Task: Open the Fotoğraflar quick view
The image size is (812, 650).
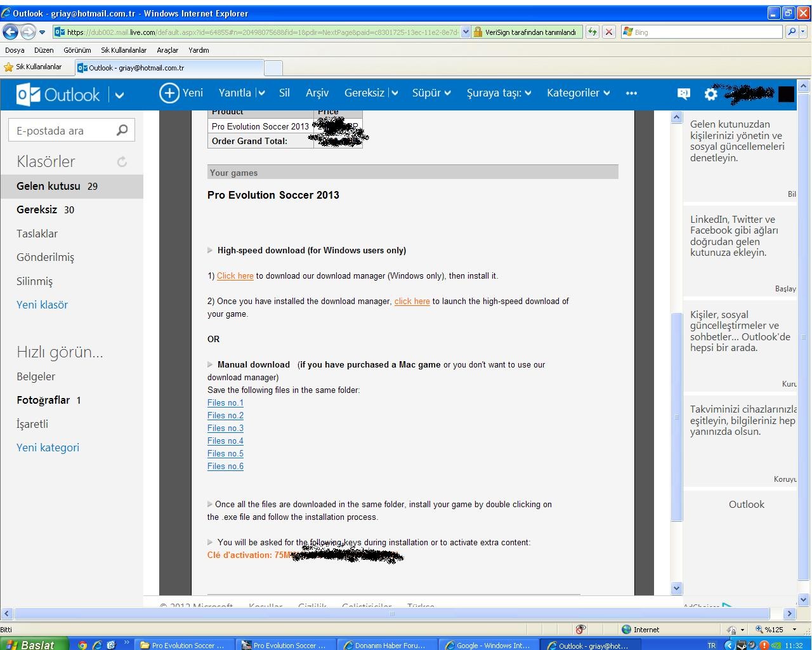Action: click(x=43, y=400)
